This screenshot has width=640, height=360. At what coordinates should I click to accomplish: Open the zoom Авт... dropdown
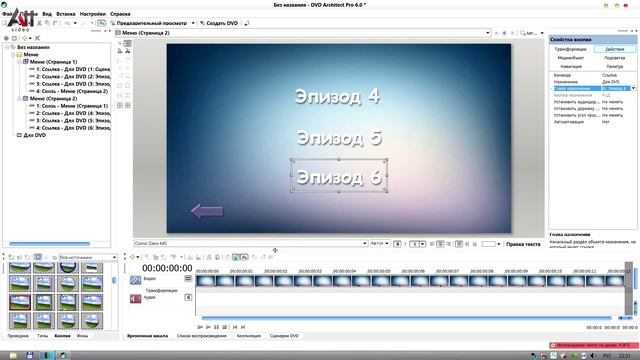[x=542, y=33]
